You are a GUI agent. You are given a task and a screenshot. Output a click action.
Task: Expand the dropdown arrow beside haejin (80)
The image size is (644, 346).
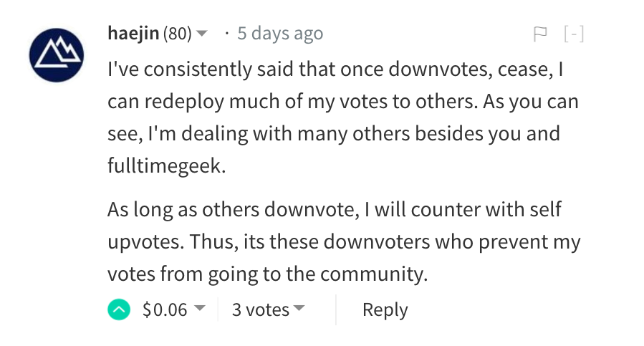(x=202, y=34)
